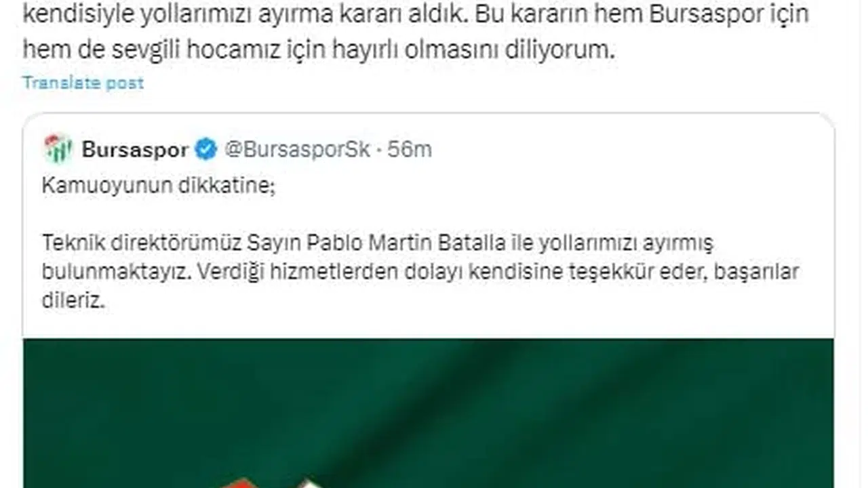Open the green image in the quoted post
Screen dimensions: 868x488
428,413
